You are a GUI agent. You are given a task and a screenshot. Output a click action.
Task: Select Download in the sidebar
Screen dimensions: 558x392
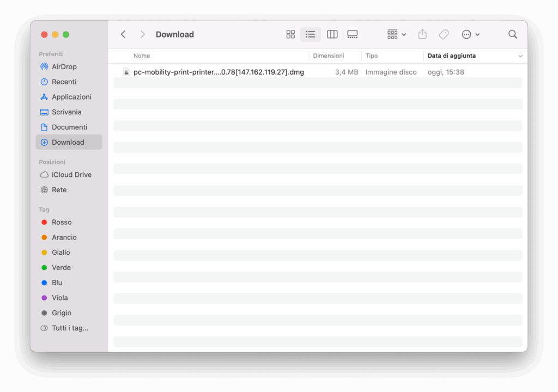[69, 142]
